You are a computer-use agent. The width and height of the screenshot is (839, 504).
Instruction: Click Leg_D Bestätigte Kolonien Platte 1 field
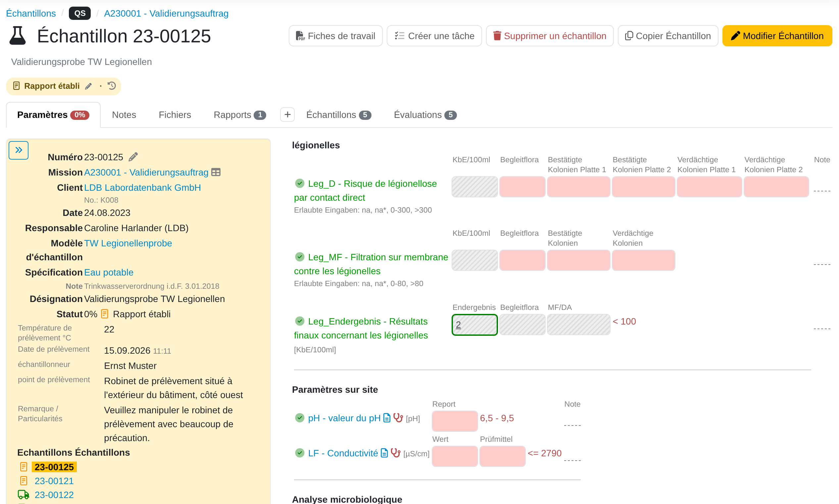pyautogui.click(x=578, y=187)
